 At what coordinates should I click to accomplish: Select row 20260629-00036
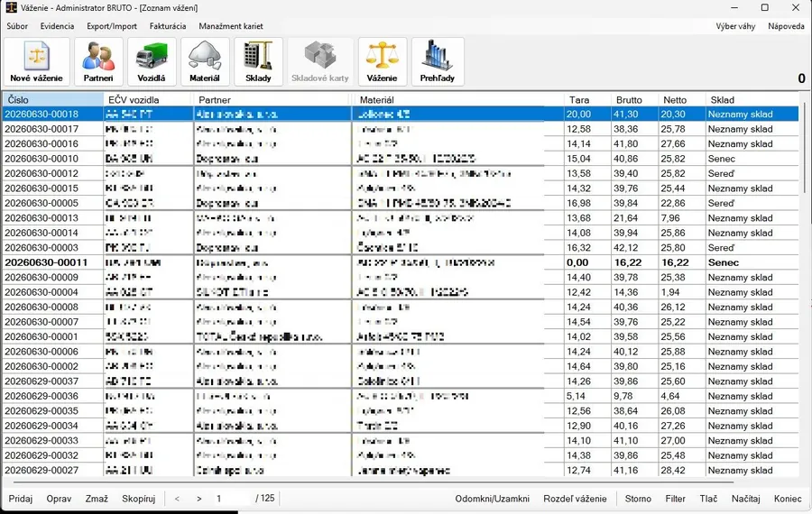pos(401,396)
